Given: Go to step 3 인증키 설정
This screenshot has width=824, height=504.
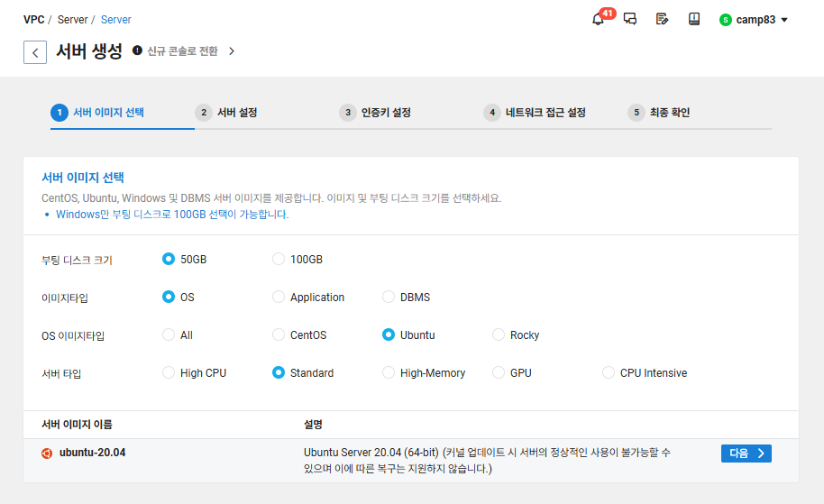Looking at the screenshot, I should [x=375, y=113].
